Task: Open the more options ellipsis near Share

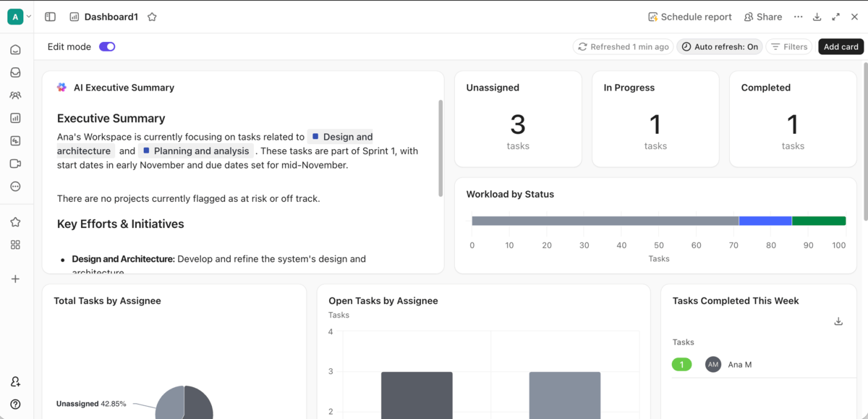Action: pos(798,16)
